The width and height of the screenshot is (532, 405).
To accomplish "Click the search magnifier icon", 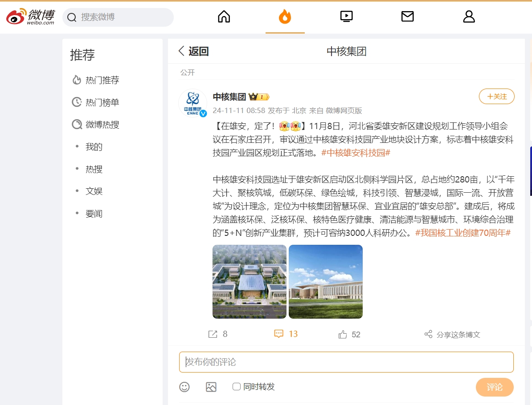I will [72, 17].
